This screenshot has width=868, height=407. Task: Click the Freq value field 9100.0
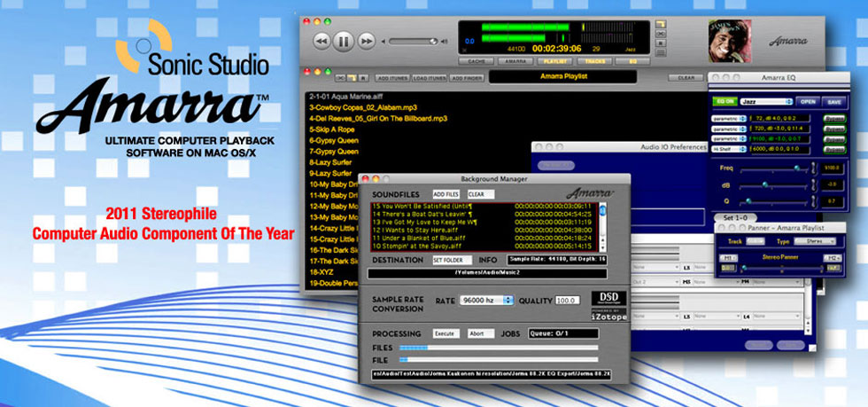(x=832, y=168)
